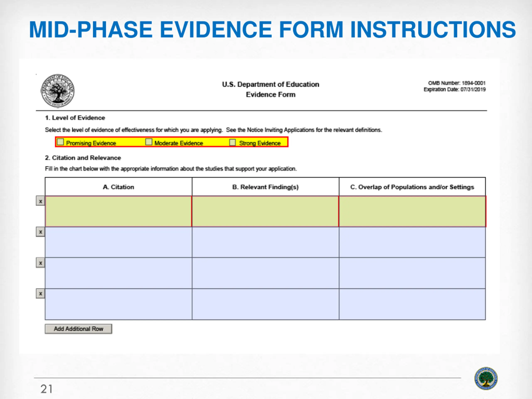532x399 pixels.
Task: Click the 'Fill in the chart below' instruction text
Action: [x=171, y=169]
